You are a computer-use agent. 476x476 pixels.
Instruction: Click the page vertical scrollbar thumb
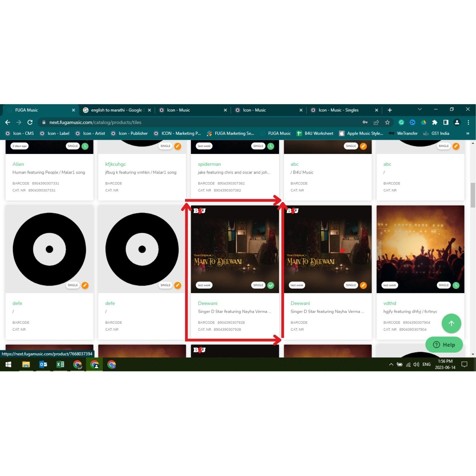point(473,195)
